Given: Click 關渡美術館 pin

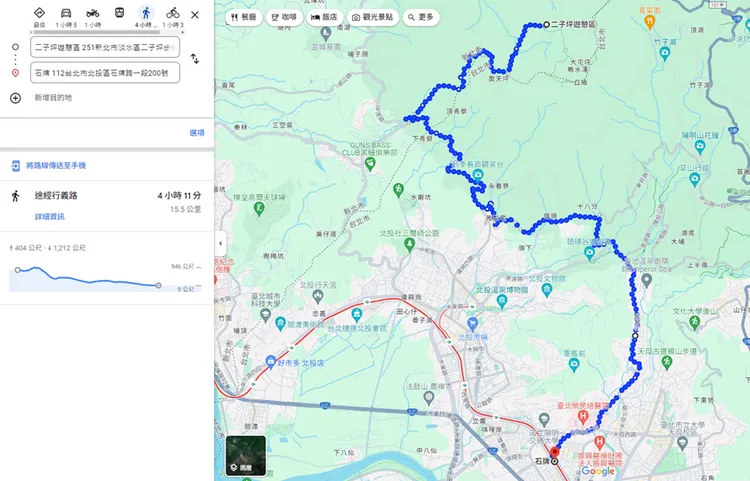Looking at the screenshot, I should (x=280, y=324).
